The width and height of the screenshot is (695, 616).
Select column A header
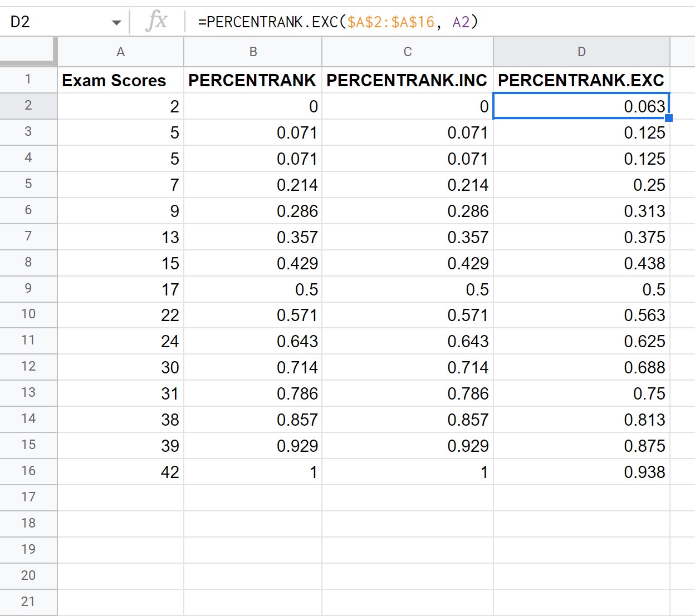120,52
